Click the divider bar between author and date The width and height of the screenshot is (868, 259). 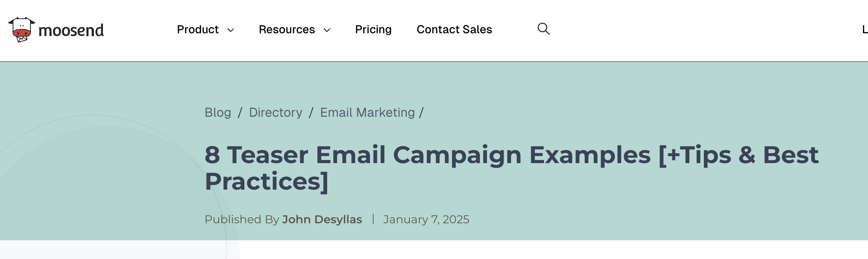coord(373,219)
